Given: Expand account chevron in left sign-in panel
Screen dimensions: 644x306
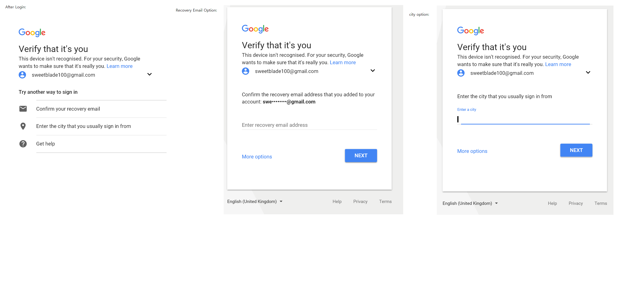Looking at the screenshot, I should [x=149, y=74].
